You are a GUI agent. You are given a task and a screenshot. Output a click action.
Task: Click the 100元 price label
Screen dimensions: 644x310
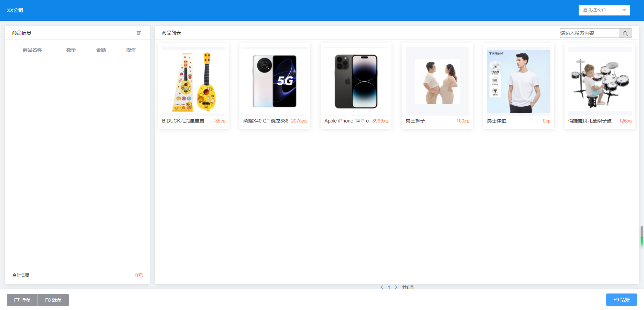click(x=463, y=121)
